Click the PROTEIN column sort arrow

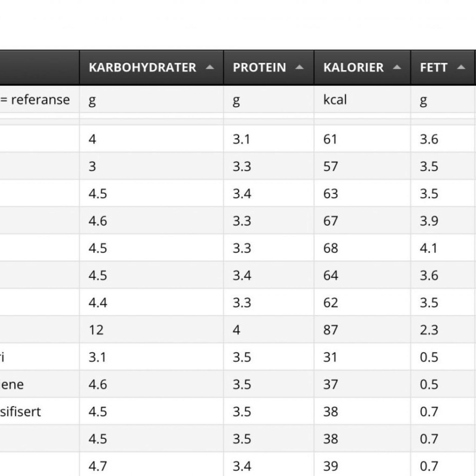299,67
